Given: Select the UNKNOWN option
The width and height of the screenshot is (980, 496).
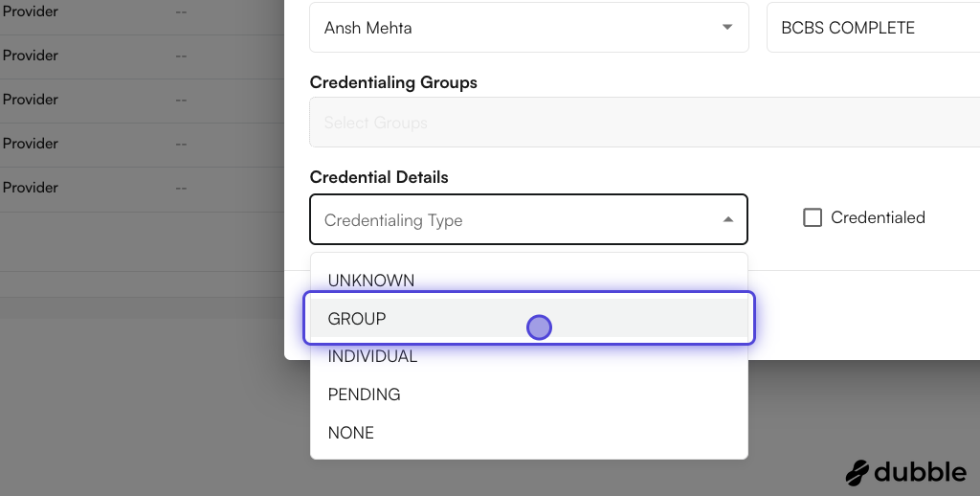Looking at the screenshot, I should coord(371,281).
